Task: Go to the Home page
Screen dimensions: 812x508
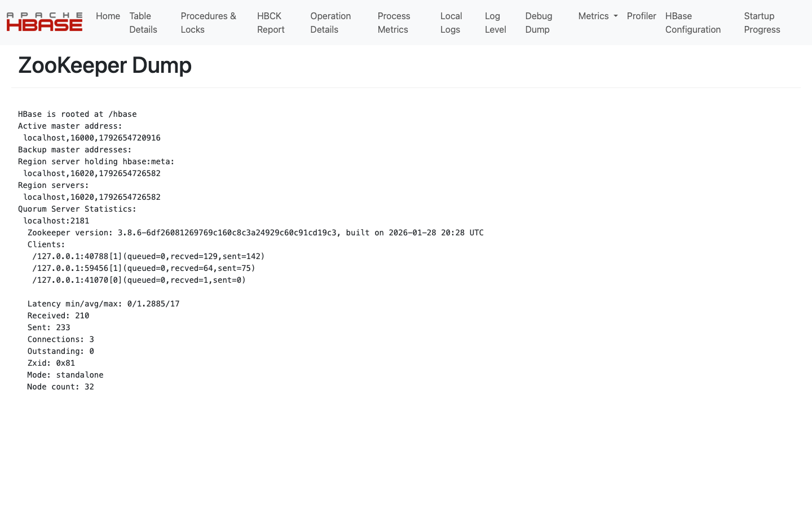Action: [x=108, y=16]
